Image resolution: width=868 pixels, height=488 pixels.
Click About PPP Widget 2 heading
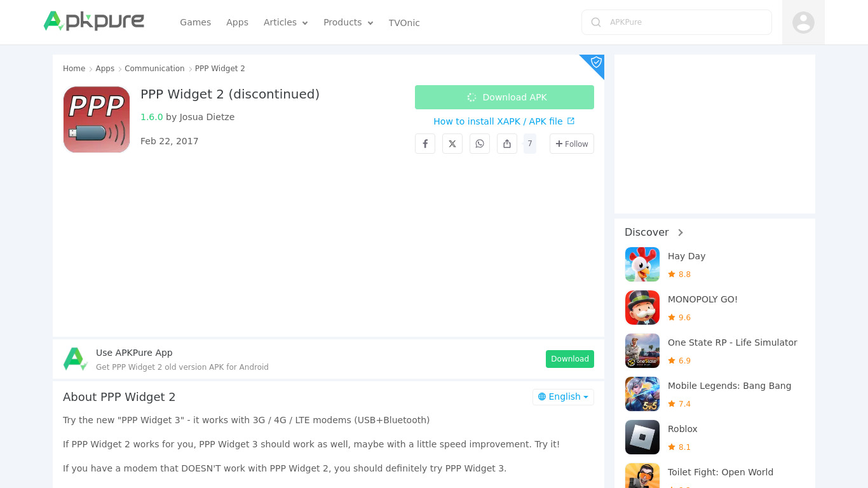pos(119,397)
